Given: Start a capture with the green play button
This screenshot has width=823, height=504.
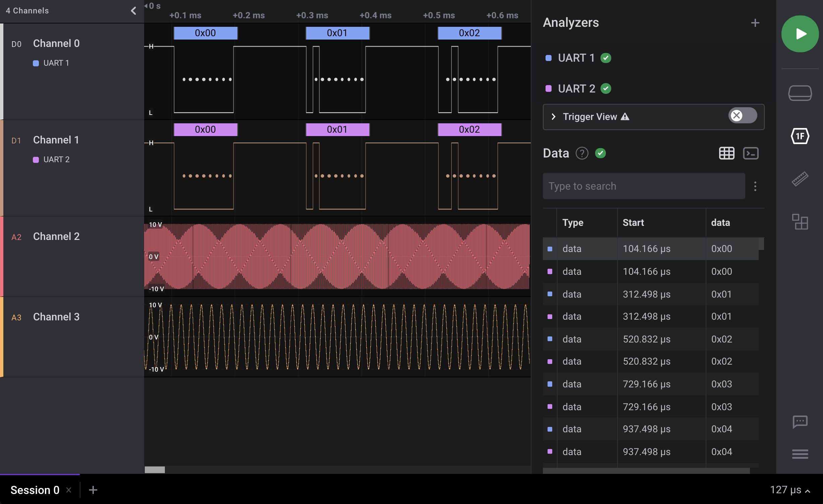Looking at the screenshot, I should [x=800, y=34].
